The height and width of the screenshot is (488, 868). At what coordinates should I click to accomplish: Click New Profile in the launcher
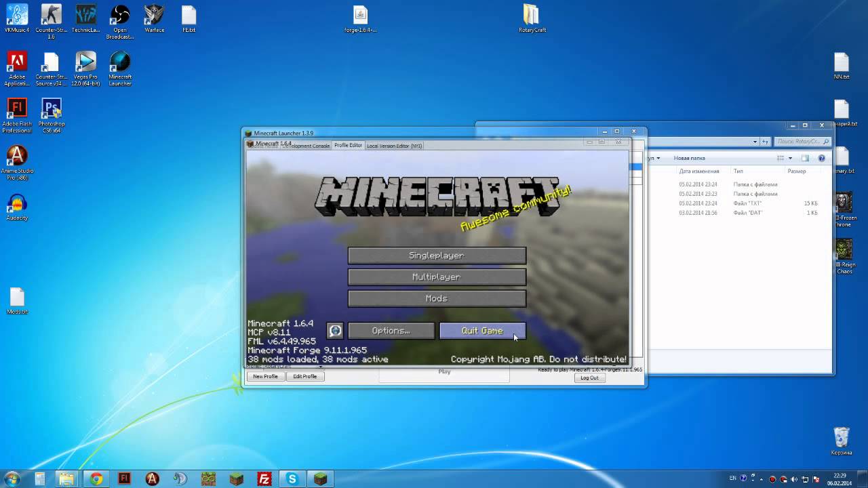coord(265,376)
